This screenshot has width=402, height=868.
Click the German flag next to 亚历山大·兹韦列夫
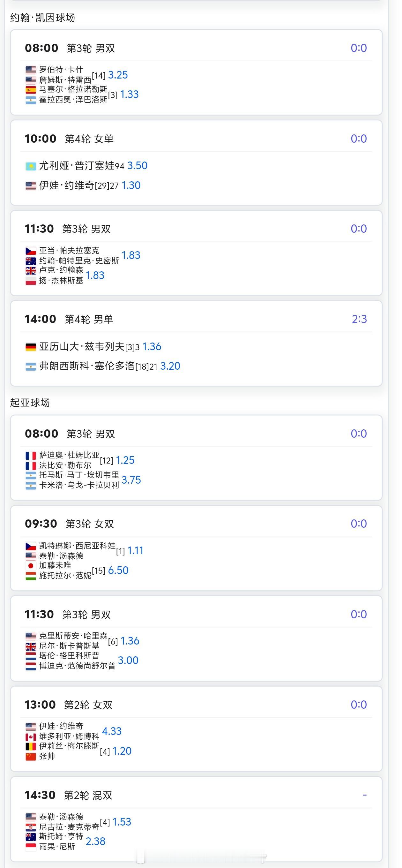tap(31, 347)
